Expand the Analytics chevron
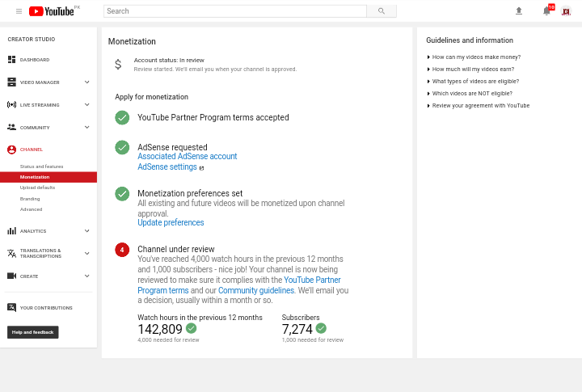The height and width of the screenshot is (392, 582). click(86, 231)
